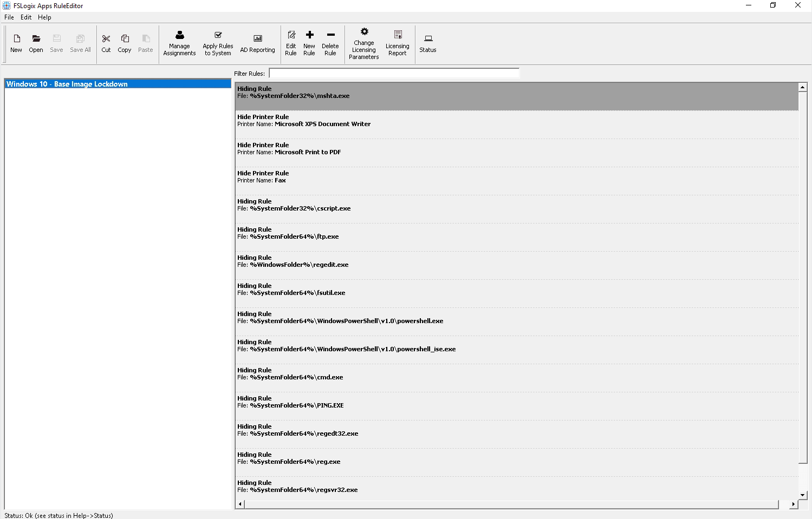Cut the selected rule
This screenshot has width=812, height=519.
[106, 43]
